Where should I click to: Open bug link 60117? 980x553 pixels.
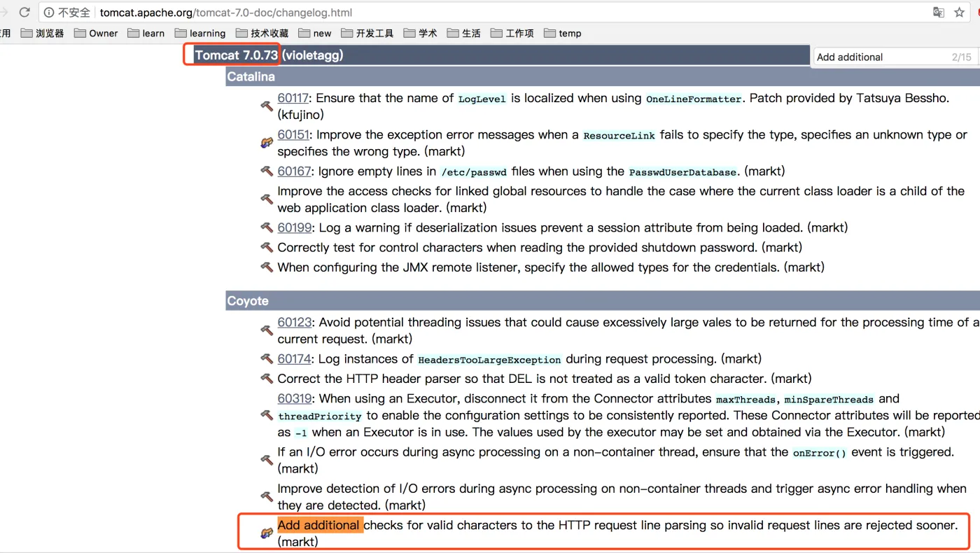[293, 98]
